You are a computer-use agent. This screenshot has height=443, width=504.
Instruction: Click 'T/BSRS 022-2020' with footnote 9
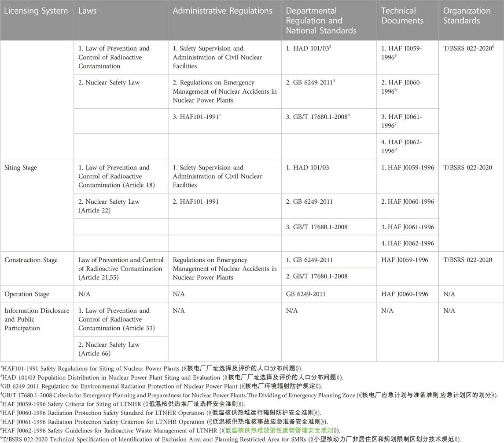[x=469, y=48]
